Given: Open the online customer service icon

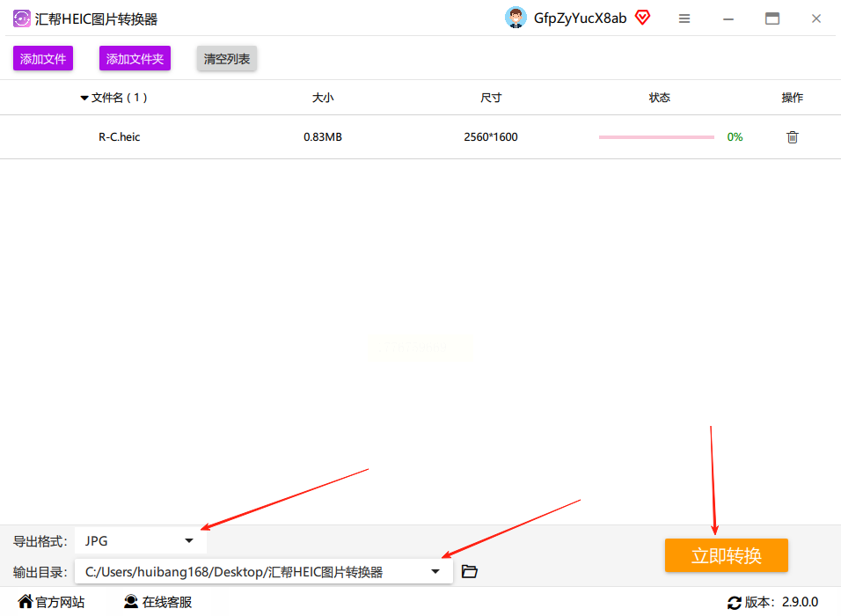Looking at the screenshot, I should click(x=130, y=602).
